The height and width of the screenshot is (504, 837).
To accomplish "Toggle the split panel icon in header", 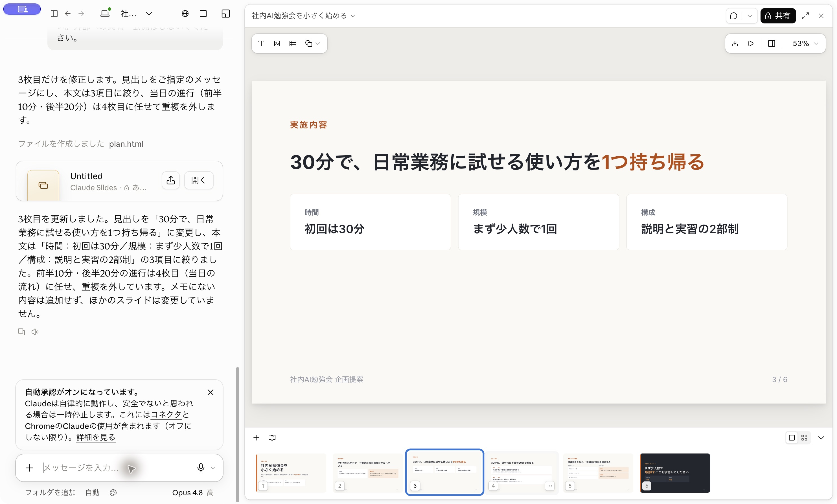I will [x=203, y=14].
